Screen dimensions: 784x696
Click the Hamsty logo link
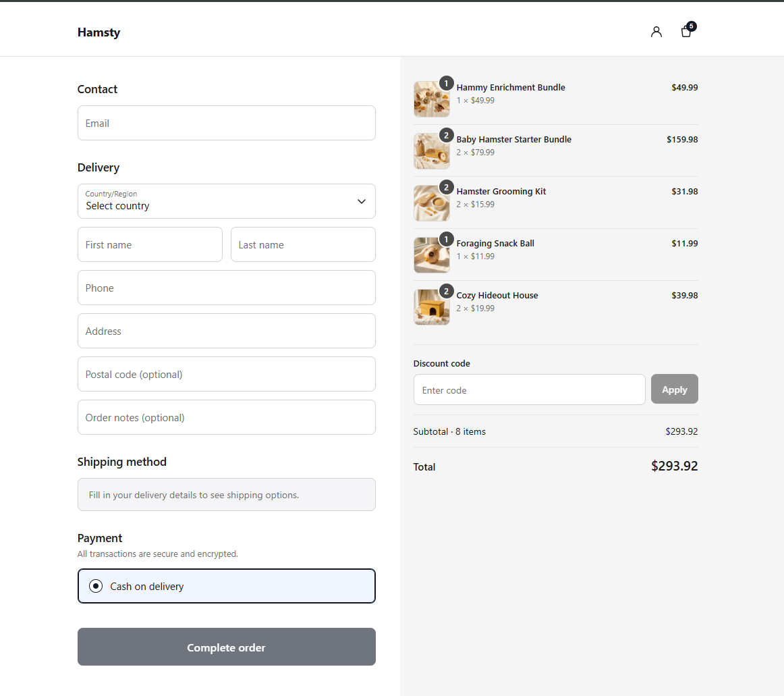99,32
